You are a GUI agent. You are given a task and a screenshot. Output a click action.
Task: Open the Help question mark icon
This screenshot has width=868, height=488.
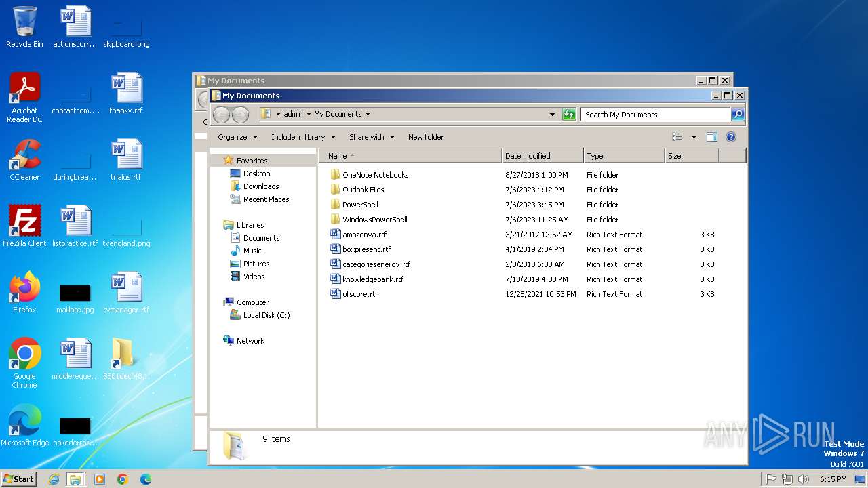[x=731, y=137]
